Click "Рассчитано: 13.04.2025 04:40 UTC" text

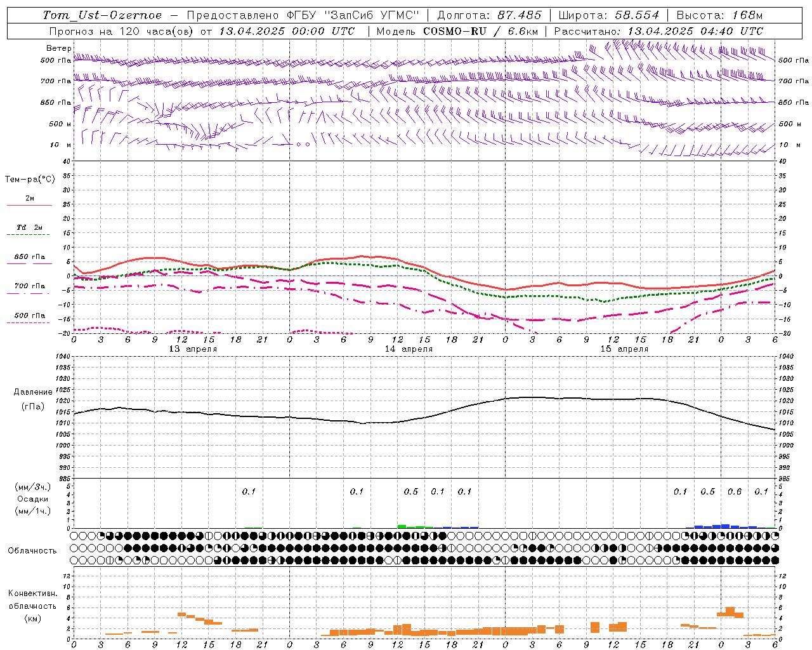coord(658,31)
